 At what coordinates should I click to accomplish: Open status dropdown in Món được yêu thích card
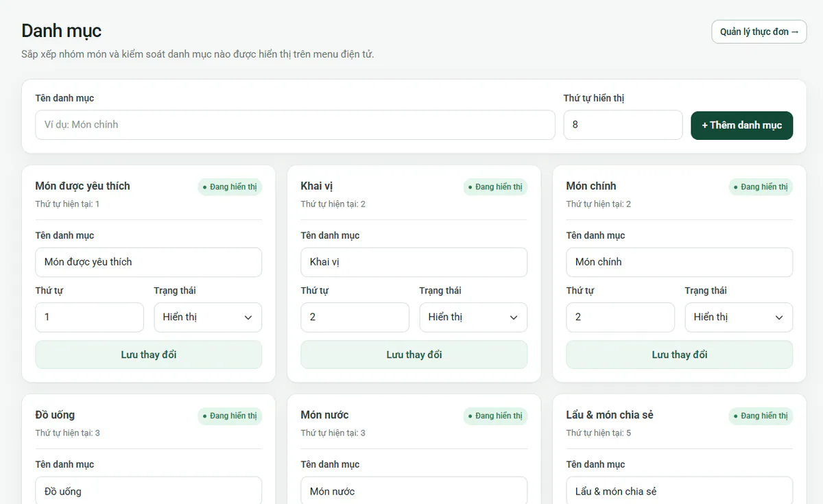(x=208, y=317)
